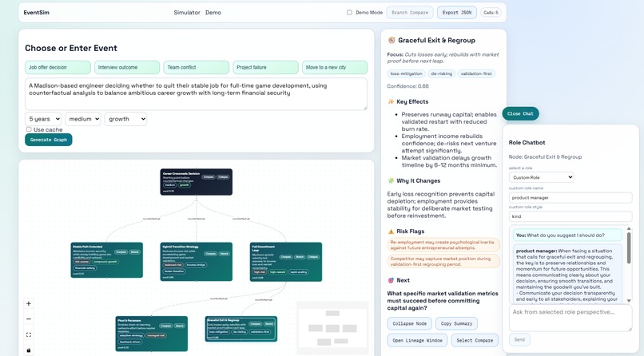
Task: Click Branch on Full Commitment Leap node
Action: (300, 257)
